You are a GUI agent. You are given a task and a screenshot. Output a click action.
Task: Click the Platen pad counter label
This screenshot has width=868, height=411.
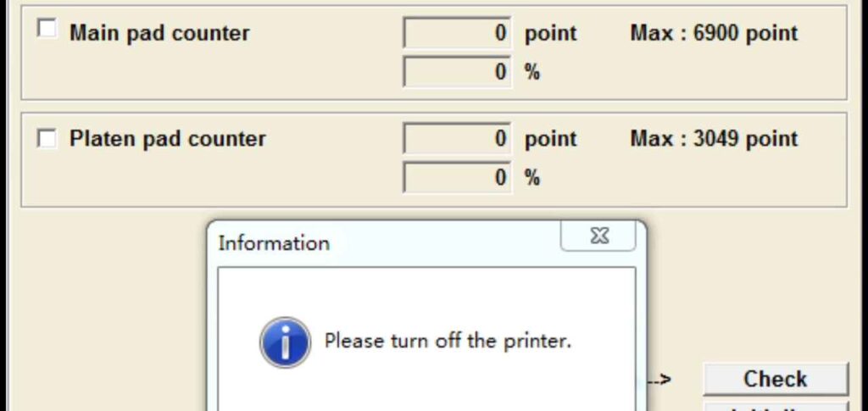coord(168,139)
